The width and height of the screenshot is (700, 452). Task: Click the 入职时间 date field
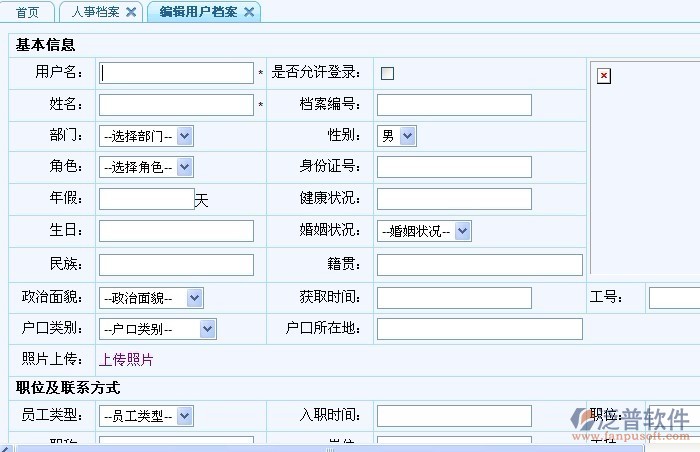[454, 415]
